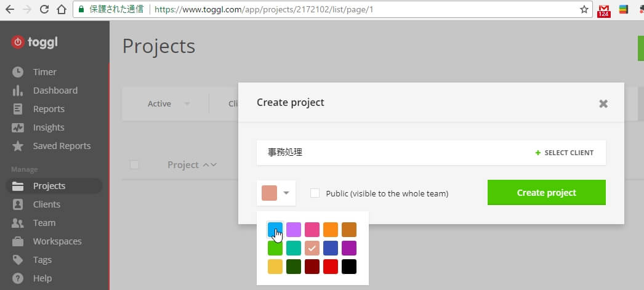Open the Active filter dropdown

click(168, 103)
